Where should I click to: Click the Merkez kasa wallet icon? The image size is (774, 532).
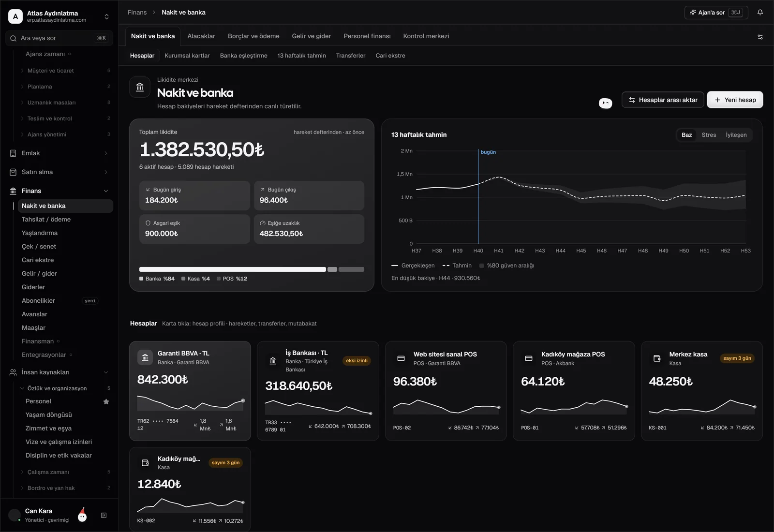[x=657, y=358]
